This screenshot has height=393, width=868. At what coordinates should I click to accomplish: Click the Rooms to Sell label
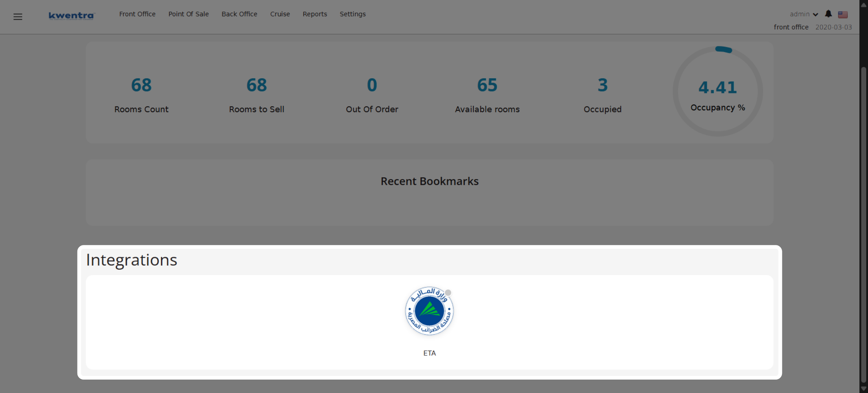pyautogui.click(x=256, y=109)
